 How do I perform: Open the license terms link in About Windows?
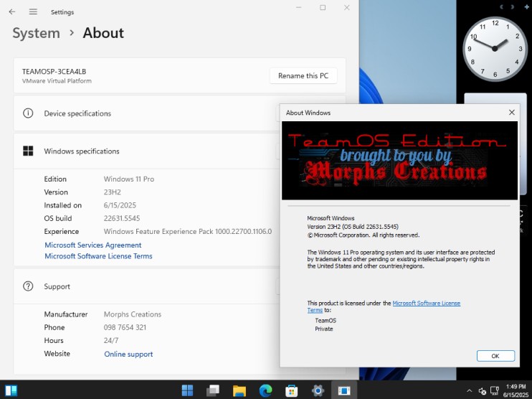[426, 304]
